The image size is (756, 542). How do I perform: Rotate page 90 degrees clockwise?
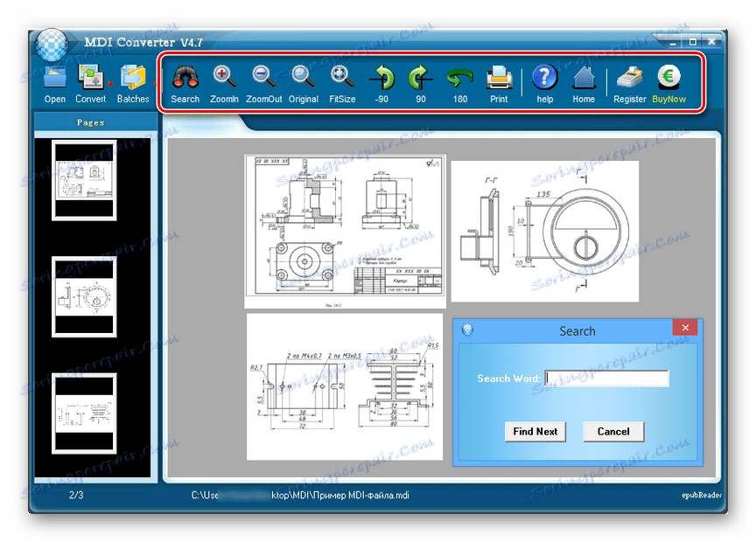[420, 84]
